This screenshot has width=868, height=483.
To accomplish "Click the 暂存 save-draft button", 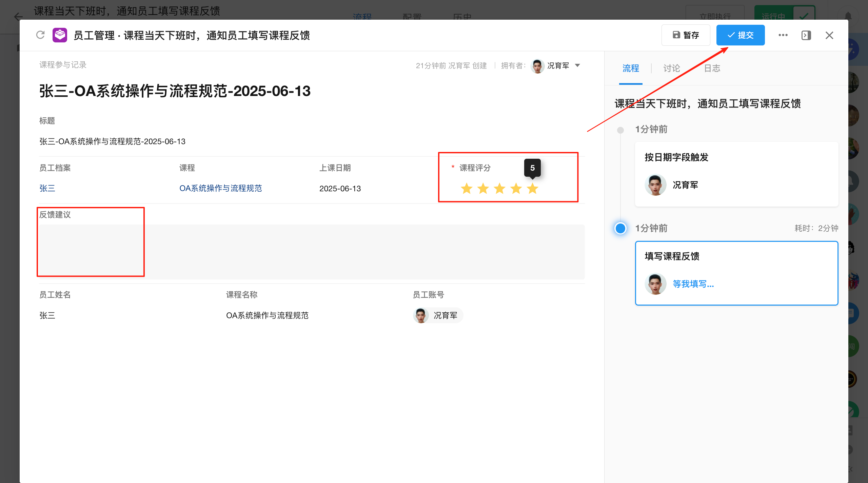I will [686, 35].
